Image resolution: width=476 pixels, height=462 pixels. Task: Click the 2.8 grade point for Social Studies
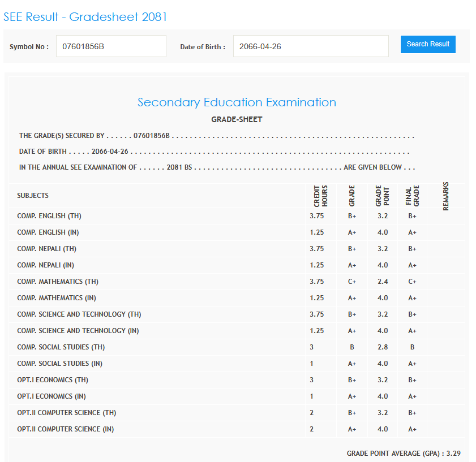click(x=382, y=347)
